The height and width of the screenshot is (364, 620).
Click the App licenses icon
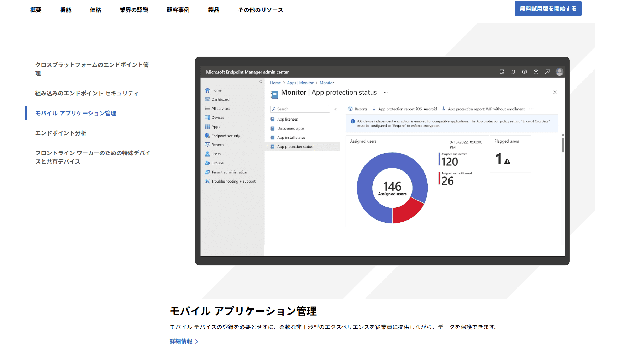(x=273, y=120)
